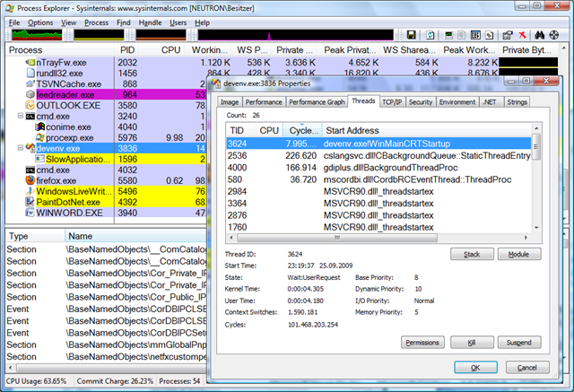Open the Options menu
574x392 pixels.
(x=40, y=22)
